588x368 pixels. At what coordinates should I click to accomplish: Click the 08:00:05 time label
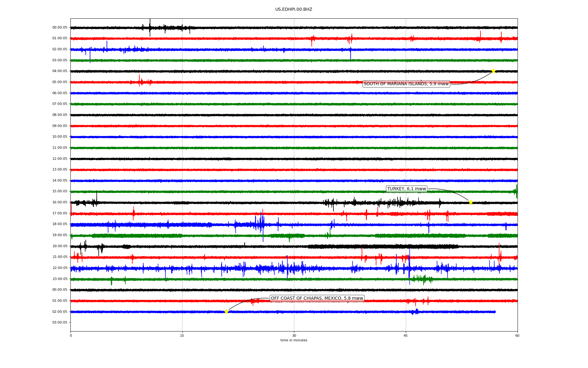[x=60, y=115]
